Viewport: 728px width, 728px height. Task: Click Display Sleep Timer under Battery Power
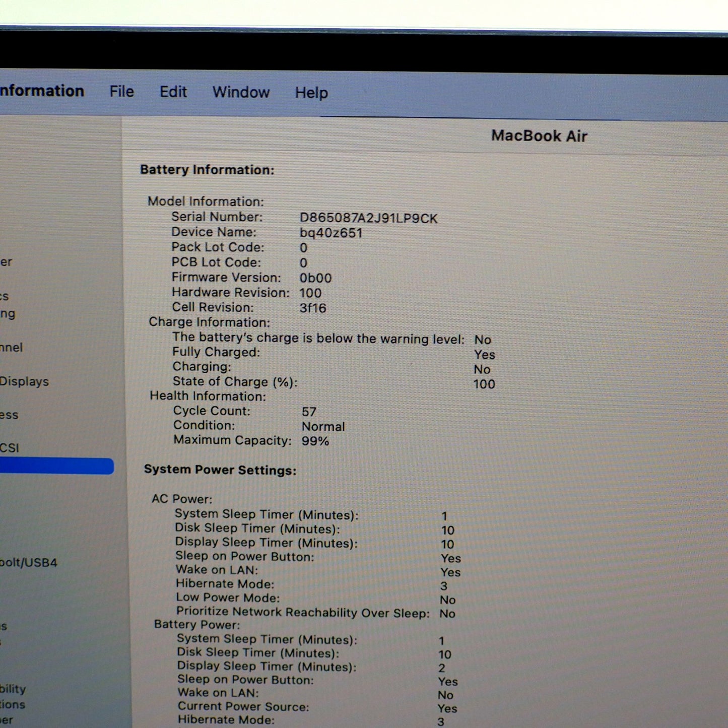267,667
